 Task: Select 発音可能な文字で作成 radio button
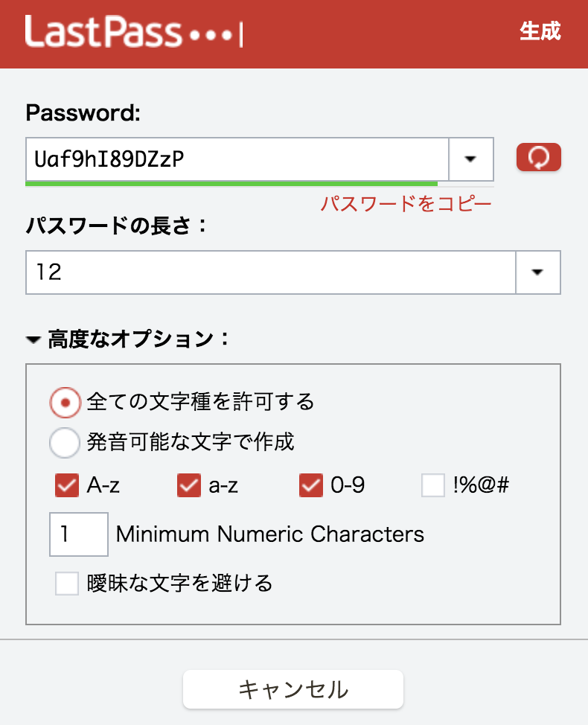[x=65, y=442]
